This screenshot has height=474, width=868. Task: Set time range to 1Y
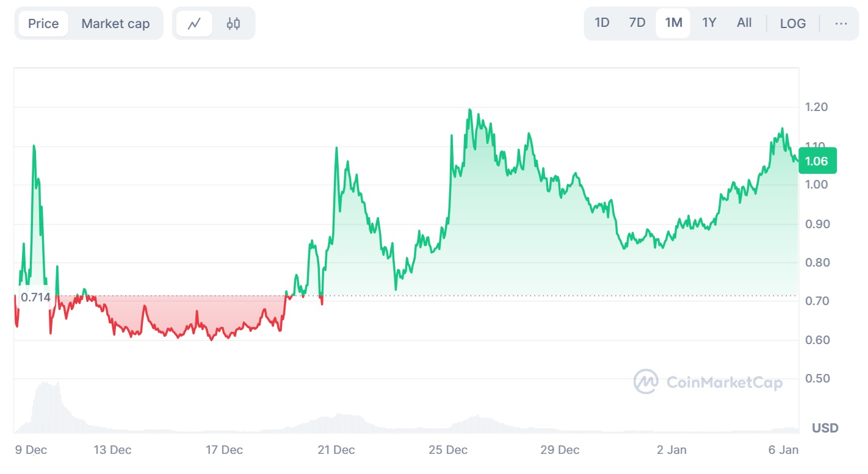point(709,23)
